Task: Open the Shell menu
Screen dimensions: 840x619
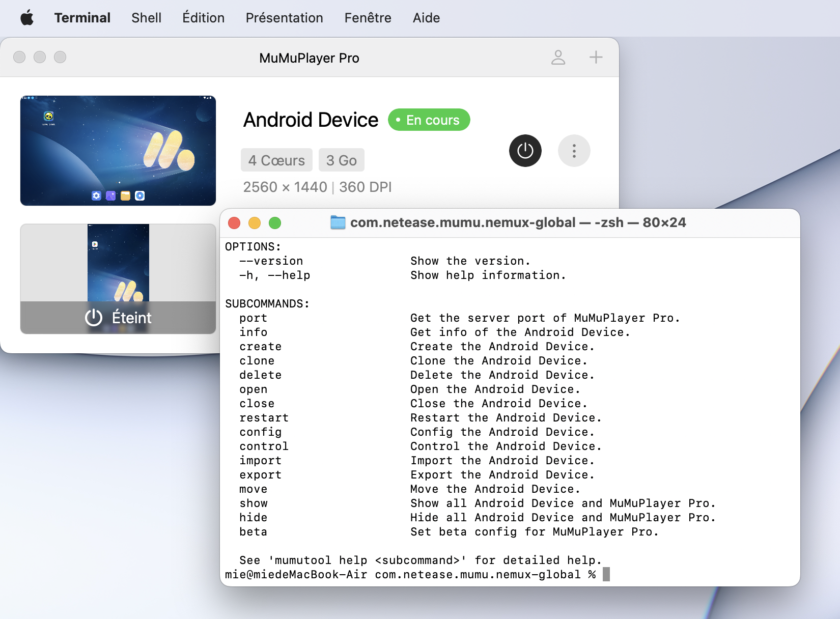Action: 146,18
